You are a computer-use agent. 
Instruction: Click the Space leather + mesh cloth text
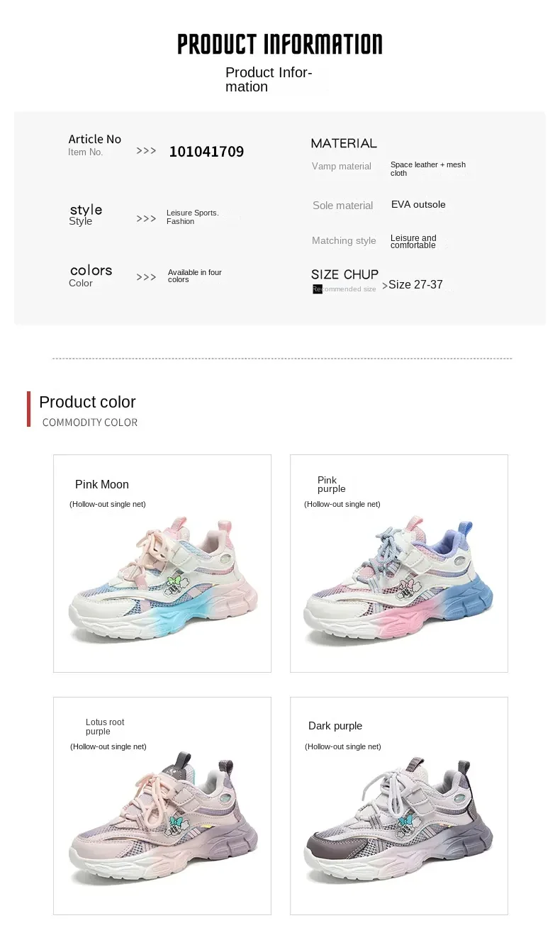(x=427, y=169)
